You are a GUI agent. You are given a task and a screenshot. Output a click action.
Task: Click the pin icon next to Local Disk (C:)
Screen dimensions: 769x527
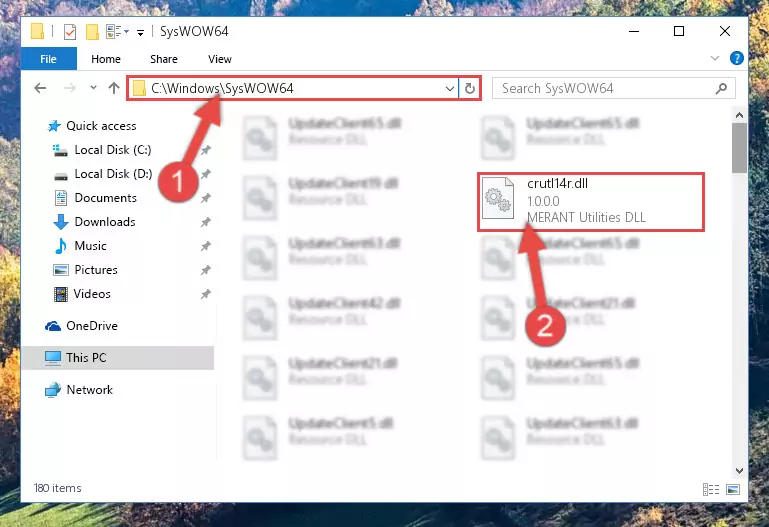205,150
